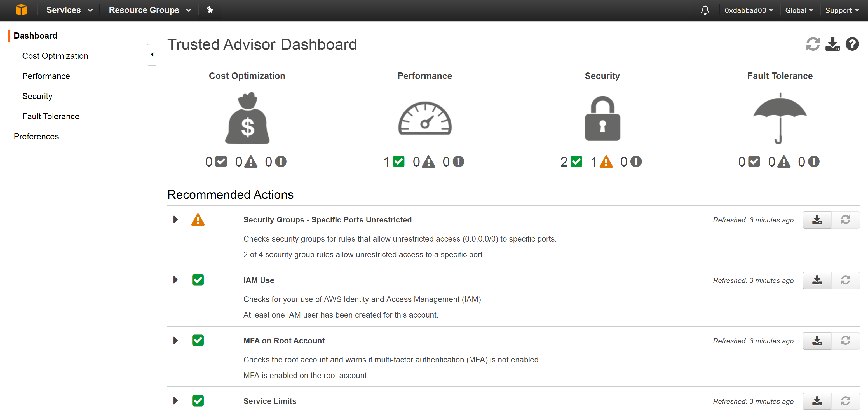Open the Resource Groups dropdown

[x=150, y=10]
